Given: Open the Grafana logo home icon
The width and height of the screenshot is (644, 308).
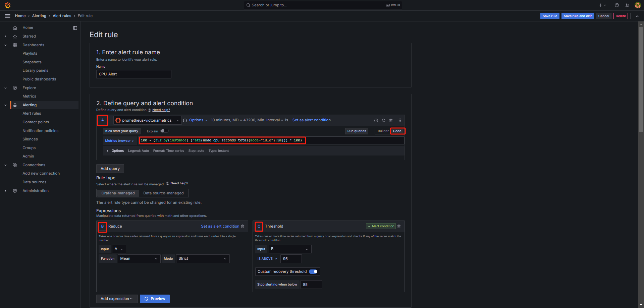Looking at the screenshot, I should [7, 5].
